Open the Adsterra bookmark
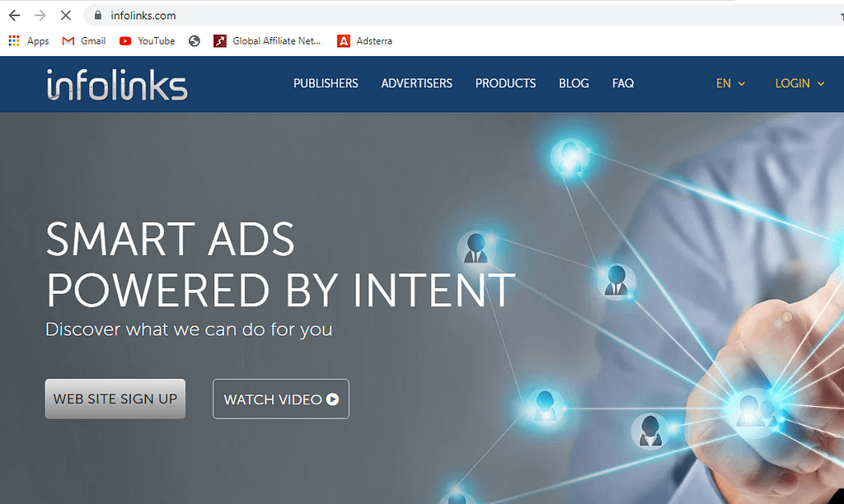This screenshot has height=504, width=844. point(364,41)
